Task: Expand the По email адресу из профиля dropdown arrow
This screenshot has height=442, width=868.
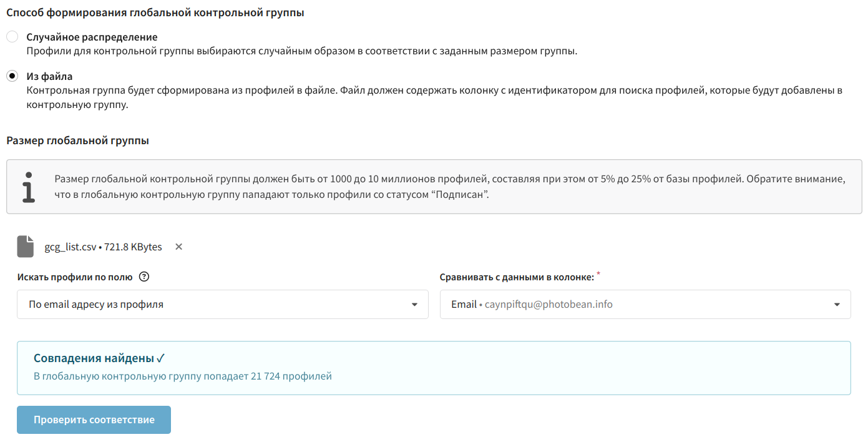Action: pyautogui.click(x=414, y=305)
